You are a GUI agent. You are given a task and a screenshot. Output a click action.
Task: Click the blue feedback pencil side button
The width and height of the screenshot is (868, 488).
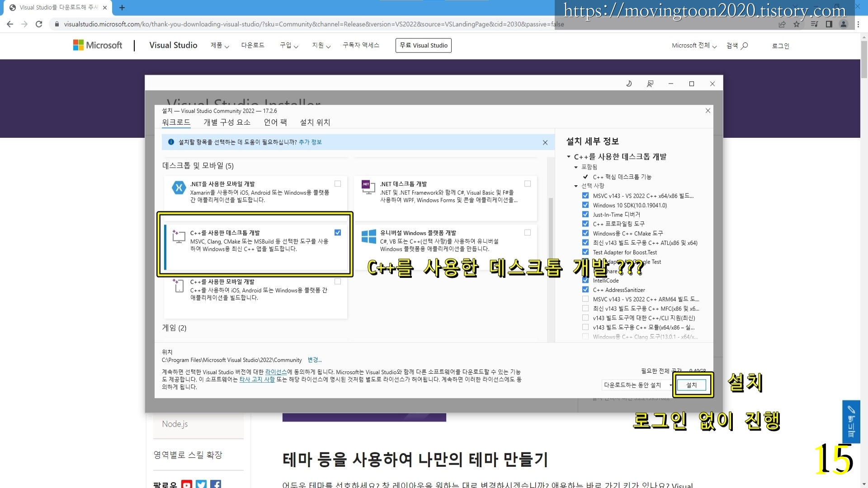(851, 422)
